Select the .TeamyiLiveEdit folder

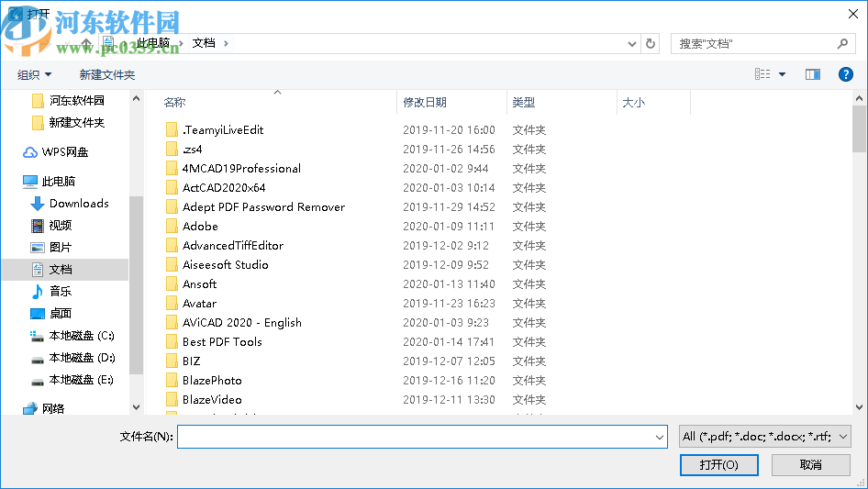click(x=223, y=130)
